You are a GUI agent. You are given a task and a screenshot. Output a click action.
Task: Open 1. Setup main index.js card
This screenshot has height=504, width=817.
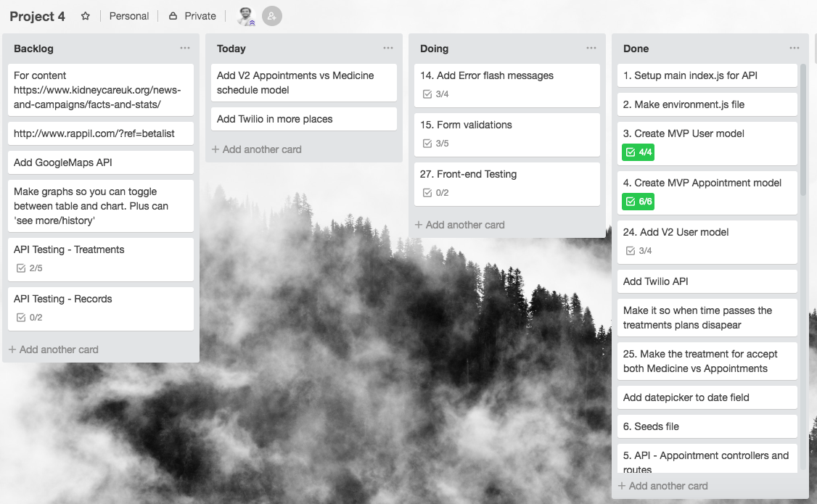tap(707, 75)
